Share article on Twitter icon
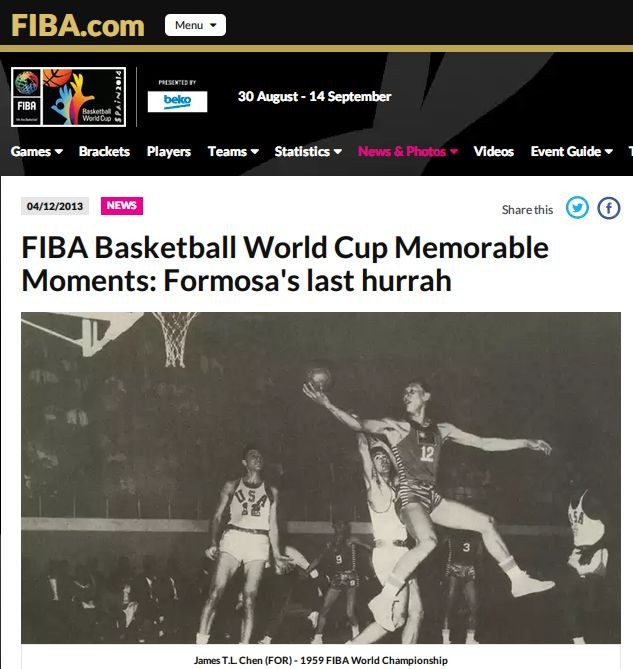The height and width of the screenshot is (669, 633). [x=577, y=208]
